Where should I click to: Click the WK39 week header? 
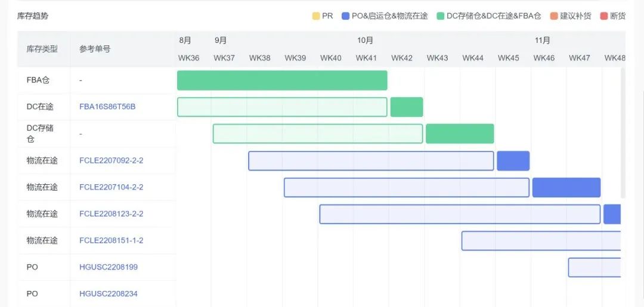point(295,58)
